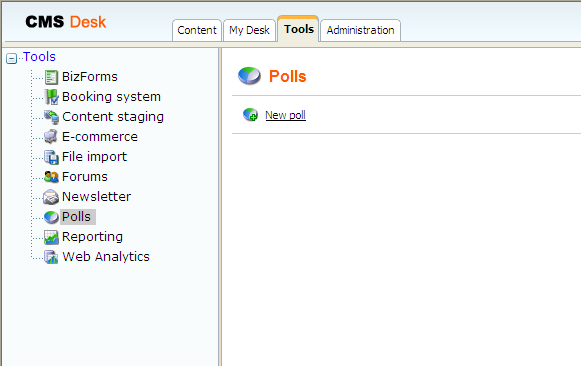Open Forums in the tree

[84, 177]
